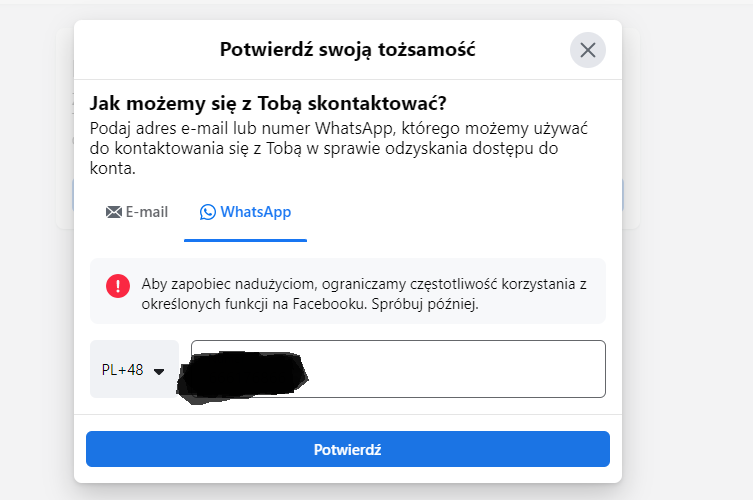Click the WhatsApp logo icon

[x=208, y=212]
